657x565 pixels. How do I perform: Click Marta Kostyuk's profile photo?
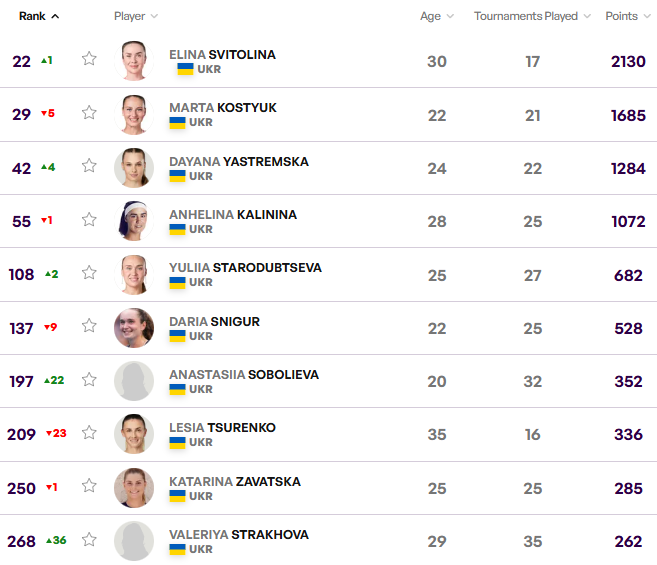point(134,114)
